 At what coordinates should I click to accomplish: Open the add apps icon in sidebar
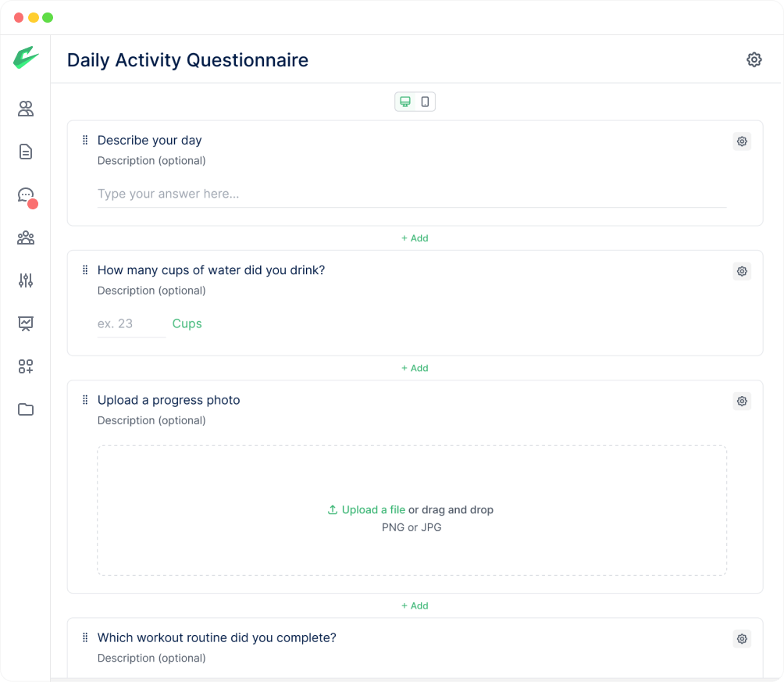point(26,366)
